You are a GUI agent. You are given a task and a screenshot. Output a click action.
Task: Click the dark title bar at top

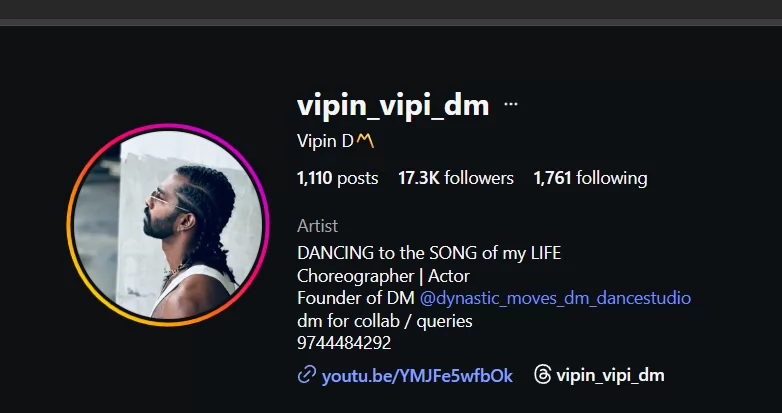(391, 9)
